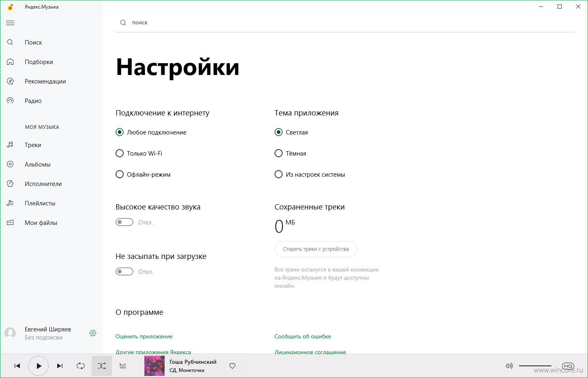Screen dimensions: 588x378
Task: Click the album cover thumbnail in player
Action: pos(155,366)
